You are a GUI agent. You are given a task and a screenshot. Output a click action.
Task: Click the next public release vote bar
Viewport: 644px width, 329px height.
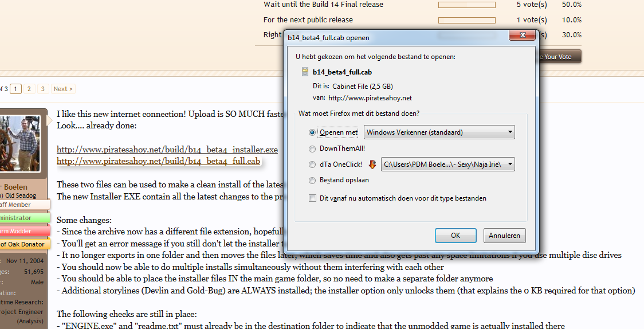(x=467, y=20)
